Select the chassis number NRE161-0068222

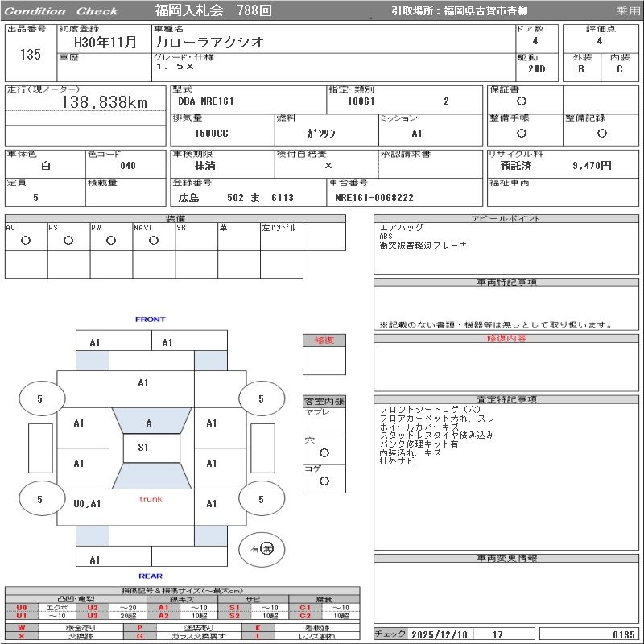tap(374, 198)
